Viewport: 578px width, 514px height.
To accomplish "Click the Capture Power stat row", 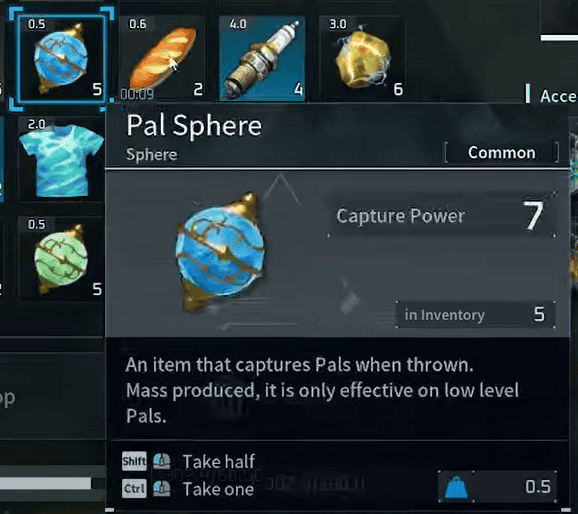I will 442,215.
